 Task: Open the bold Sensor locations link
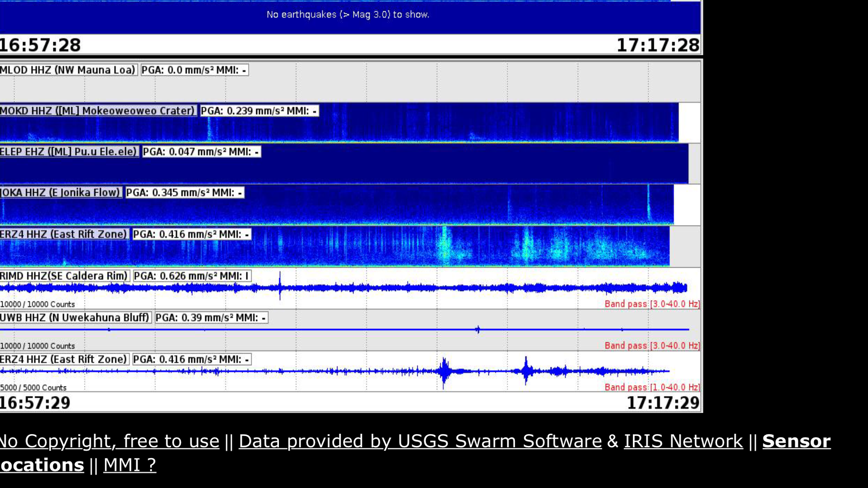(796, 441)
